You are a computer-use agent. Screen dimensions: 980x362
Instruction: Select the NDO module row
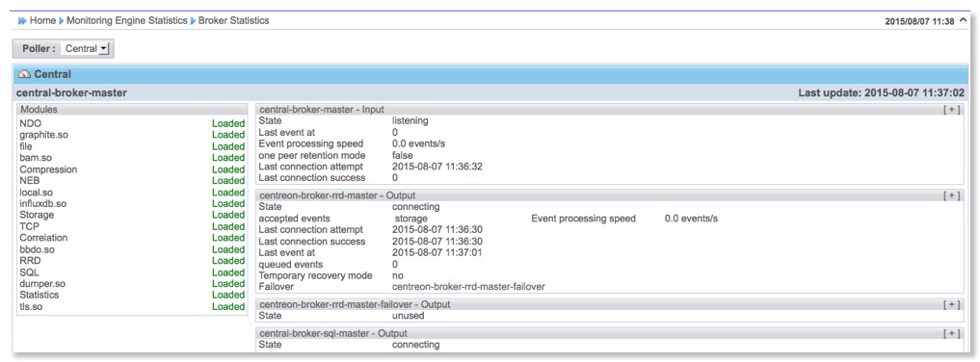[132, 123]
